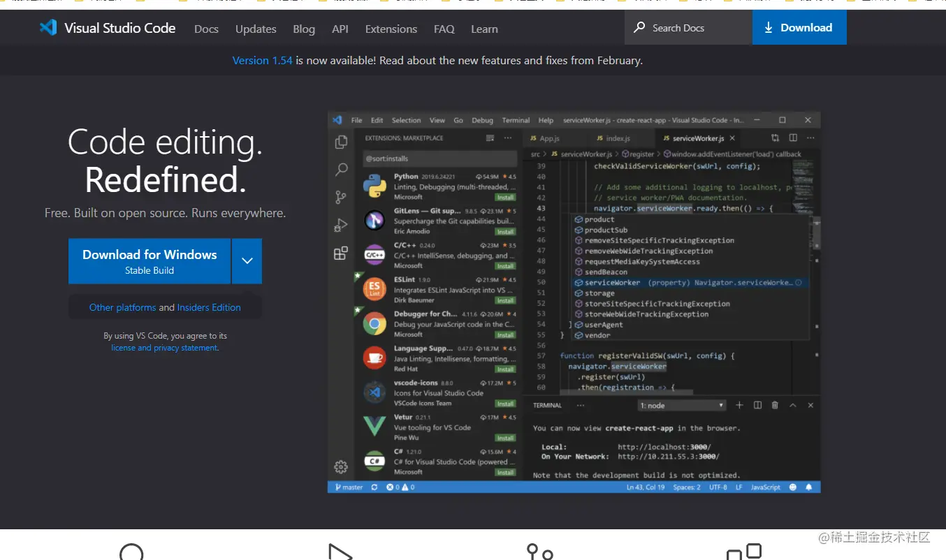The height and width of the screenshot is (560, 946).
Task: Click the UTF-8 encoding in status bar
Action: pos(718,487)
